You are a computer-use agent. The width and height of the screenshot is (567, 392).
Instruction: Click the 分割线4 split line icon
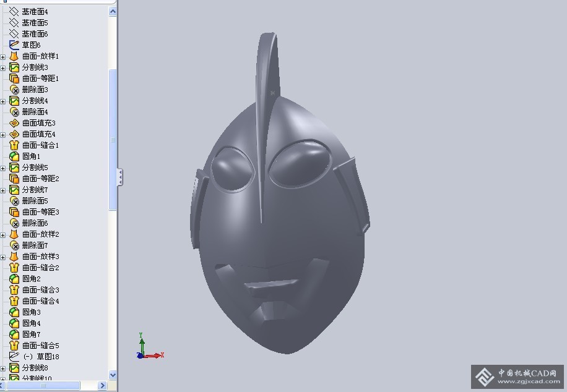pyautogui.click(x=14, y=101)
